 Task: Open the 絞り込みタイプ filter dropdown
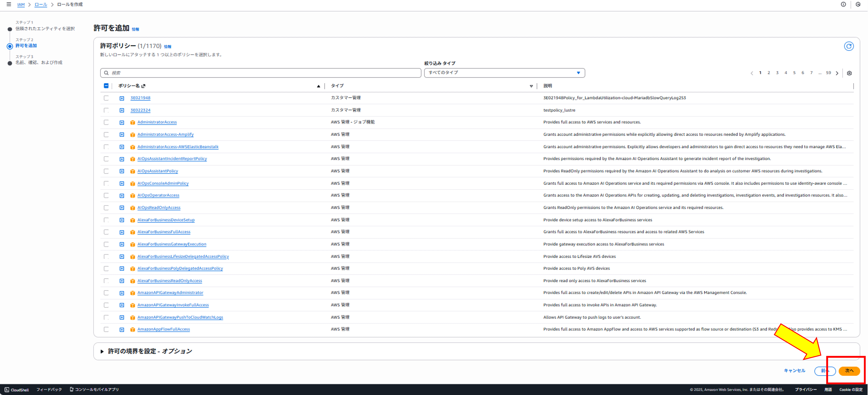(504, 73)
